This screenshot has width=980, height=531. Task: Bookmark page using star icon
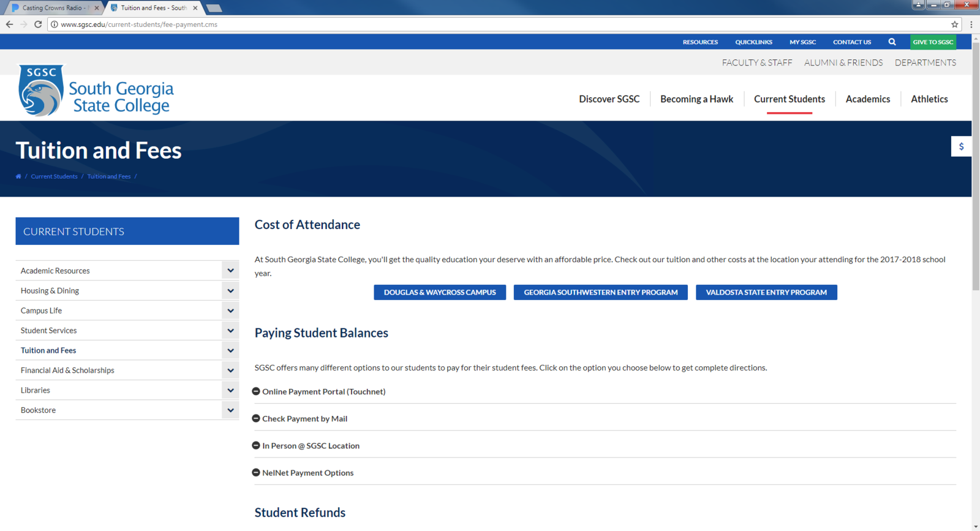point(954,24)
